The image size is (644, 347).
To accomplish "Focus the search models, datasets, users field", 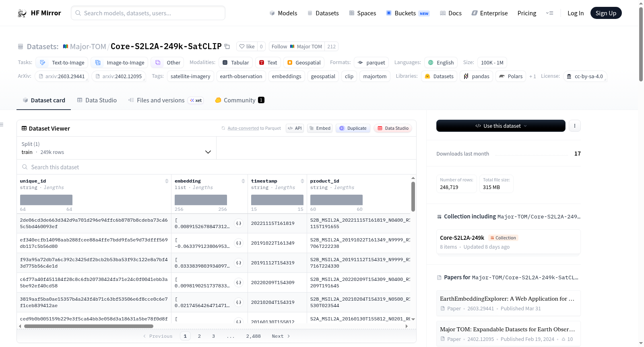I will point(148,13).
